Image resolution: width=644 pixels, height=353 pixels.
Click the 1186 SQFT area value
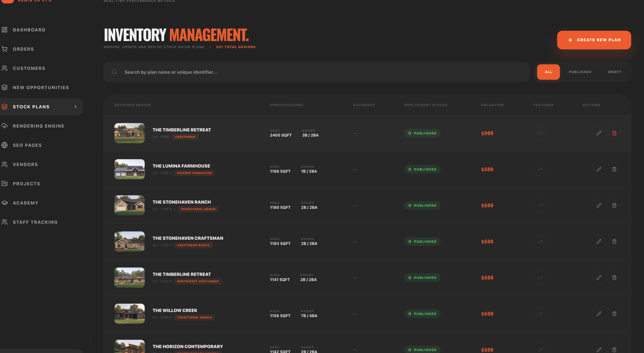click(x=280, y=171)
